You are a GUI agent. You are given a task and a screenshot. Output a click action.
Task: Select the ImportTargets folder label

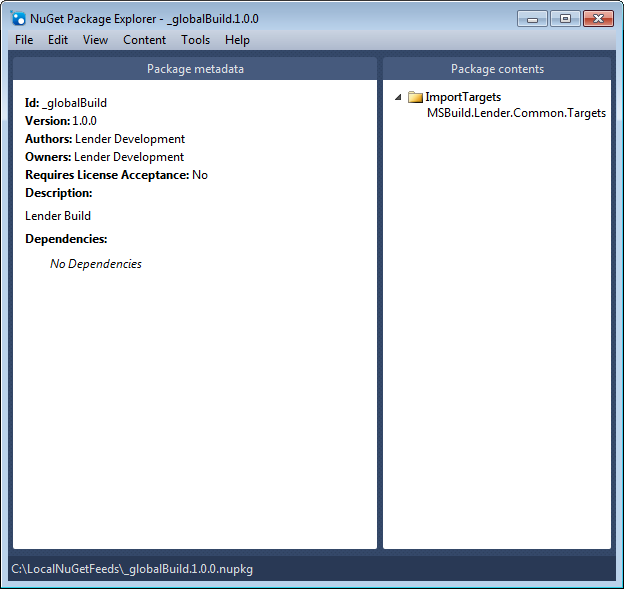(463, 97)
